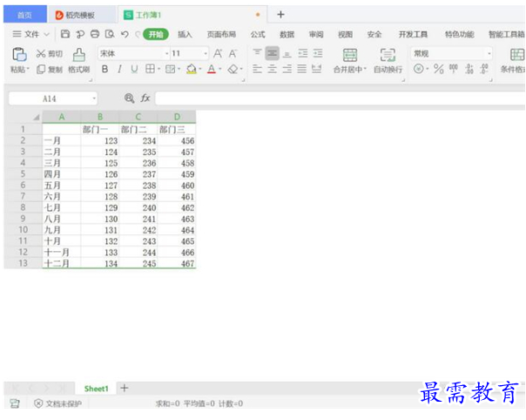Switch to the 数据 ribbon tab
Viewport: 526px width, 420px height.
pyautogui.click(x=287, y=34)
